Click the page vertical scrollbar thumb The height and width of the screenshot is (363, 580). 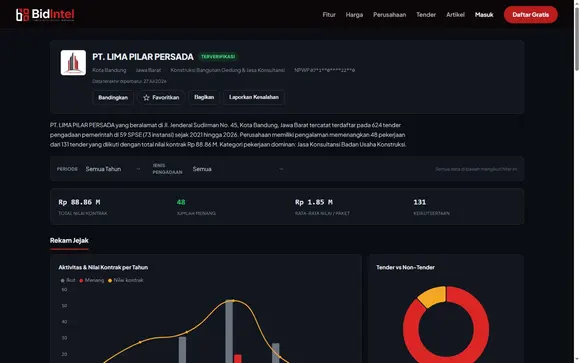[577, 39]
